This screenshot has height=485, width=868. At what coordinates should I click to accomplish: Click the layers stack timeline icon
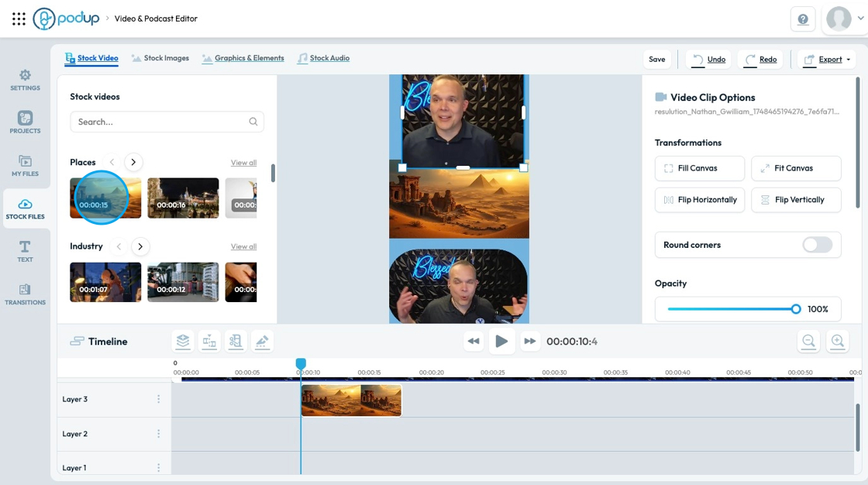[x=183, y=341]
